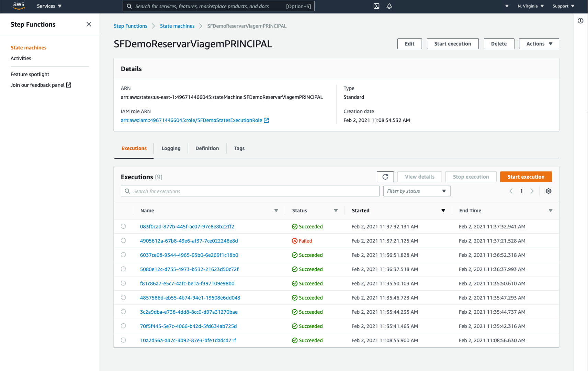Image resolution: width=588 pixels, height=371 pixels.
Task: Open the N. Virginia region dropdown
Action: coord(531,6)
